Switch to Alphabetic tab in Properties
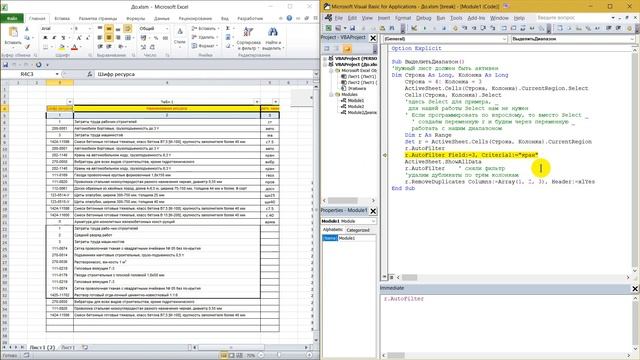 pos(333,230)
